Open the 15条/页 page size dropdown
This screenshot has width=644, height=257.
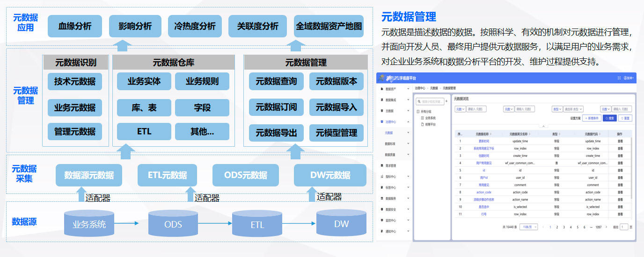pos(528,227)
